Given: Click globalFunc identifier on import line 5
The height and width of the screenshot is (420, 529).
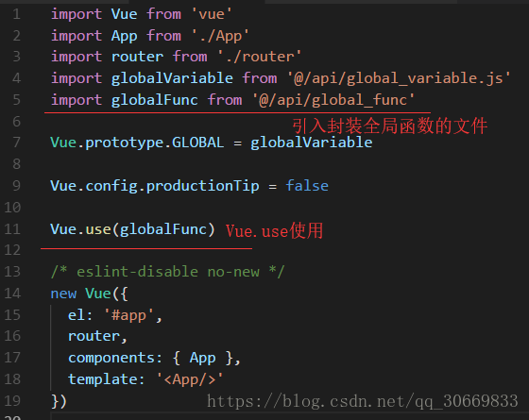Looking at the screenshot, I should click(x=155, y=100).
